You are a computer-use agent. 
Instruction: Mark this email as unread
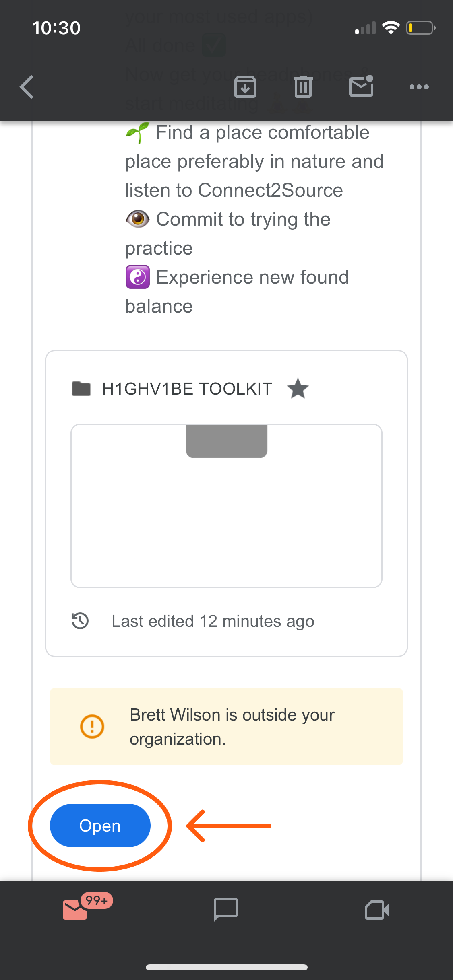point(361,87)
